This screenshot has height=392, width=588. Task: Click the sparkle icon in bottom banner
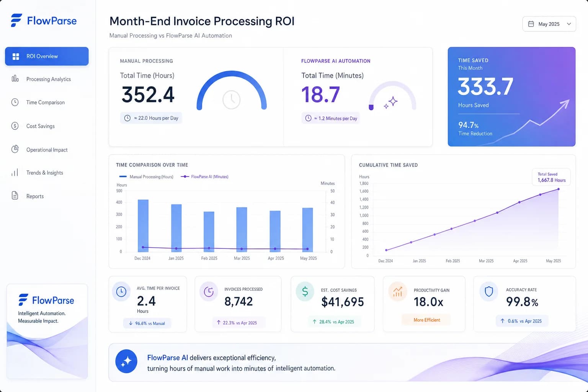coord(126,361)
